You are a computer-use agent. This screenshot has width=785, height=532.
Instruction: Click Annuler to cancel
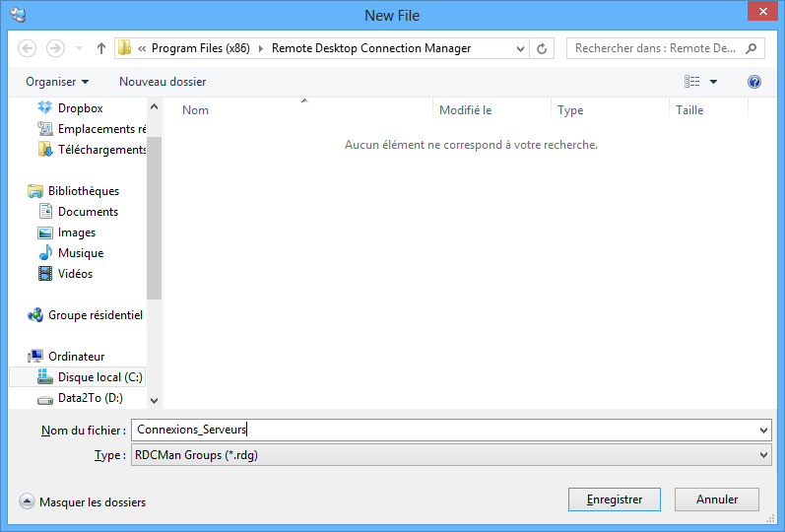pos(717,499)
